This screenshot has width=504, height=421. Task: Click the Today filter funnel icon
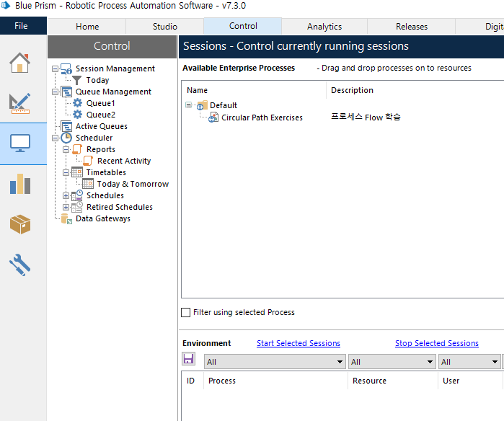[x=77, y=80]
